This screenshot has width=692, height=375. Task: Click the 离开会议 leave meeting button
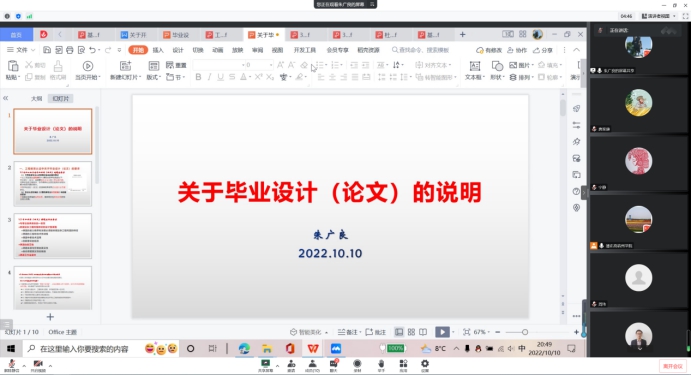tap(673, 366)
